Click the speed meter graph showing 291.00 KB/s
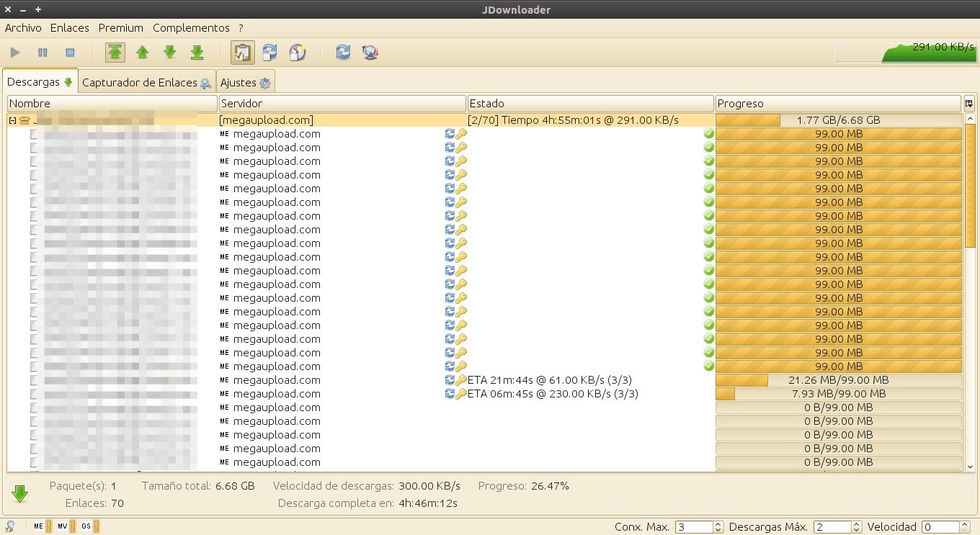 904,53
